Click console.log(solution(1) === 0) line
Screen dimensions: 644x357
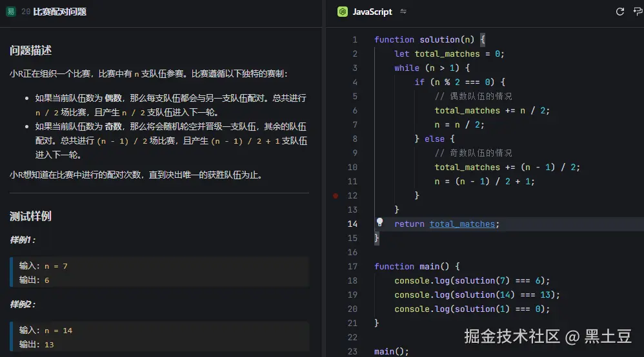click(x=472, y=309)
